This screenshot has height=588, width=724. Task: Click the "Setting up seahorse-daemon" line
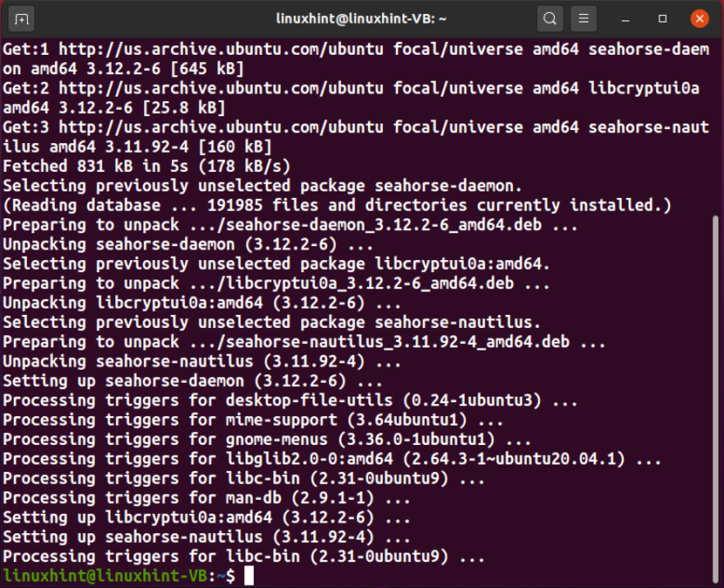(x=193, y=381)
